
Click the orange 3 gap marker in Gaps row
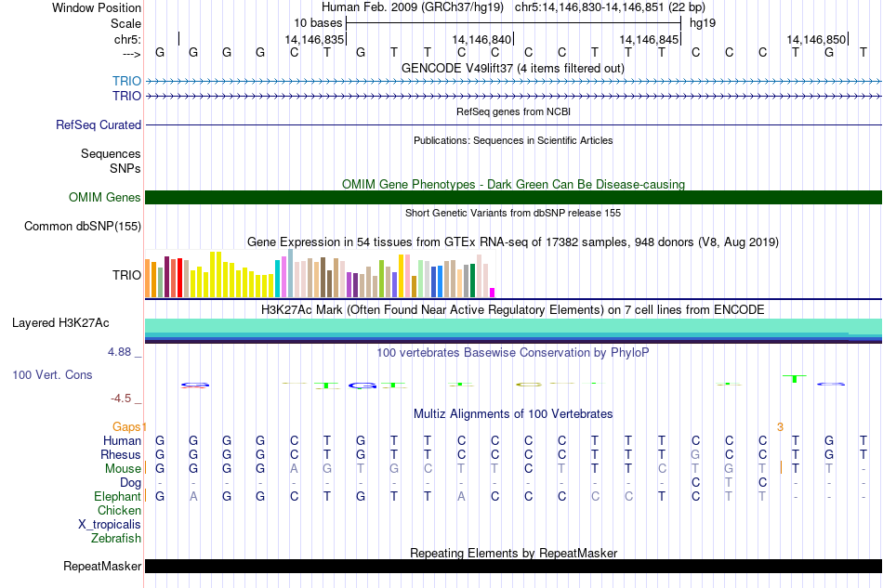tap(780, 427)
